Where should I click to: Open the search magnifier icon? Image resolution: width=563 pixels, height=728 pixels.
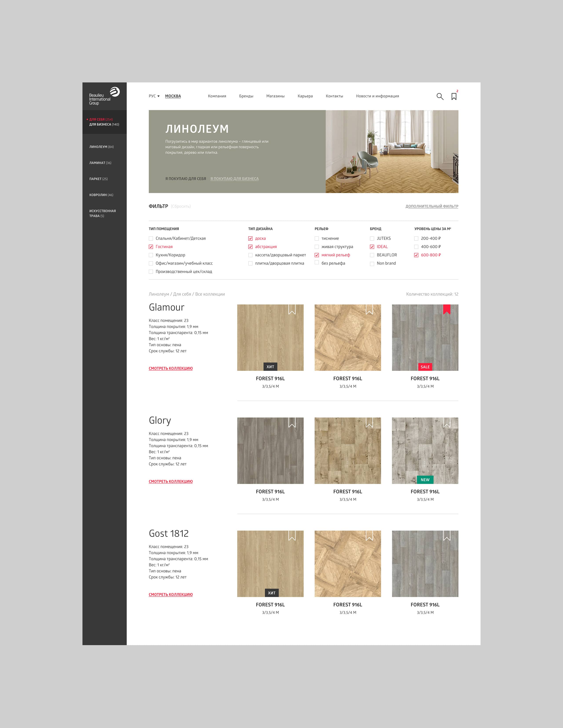click(x=440, y=96)
